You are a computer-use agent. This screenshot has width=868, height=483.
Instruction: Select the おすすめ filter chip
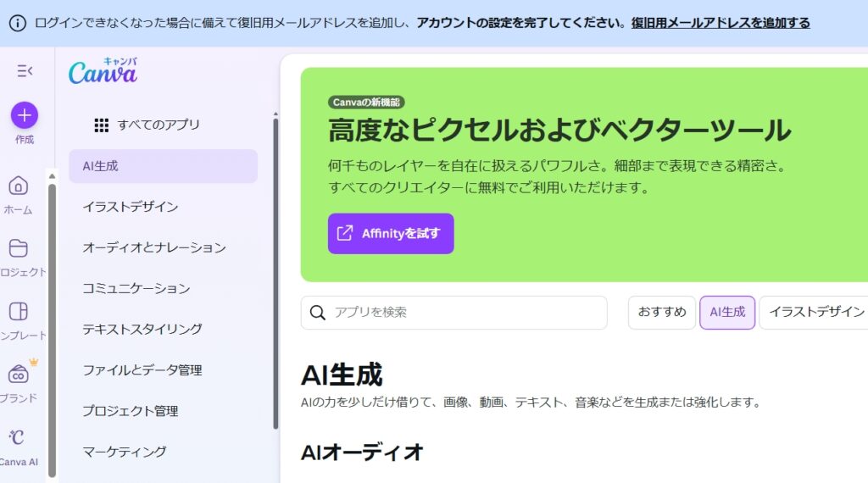(662, 313)
